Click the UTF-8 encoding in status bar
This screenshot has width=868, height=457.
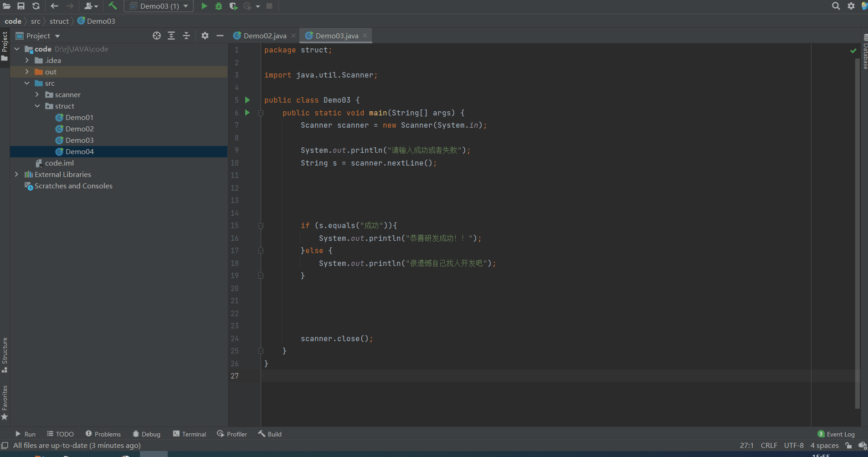794,446
